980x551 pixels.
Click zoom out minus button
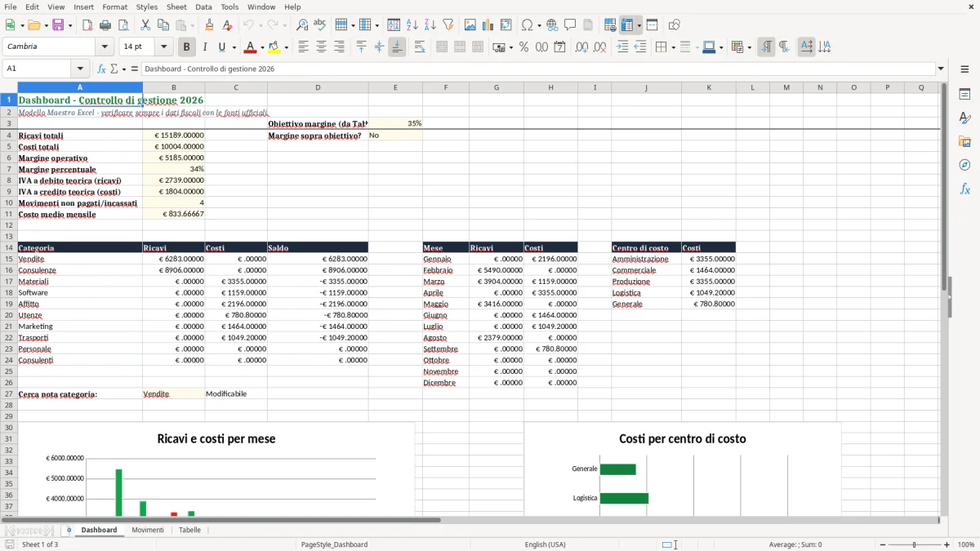(x=882, y=544)
